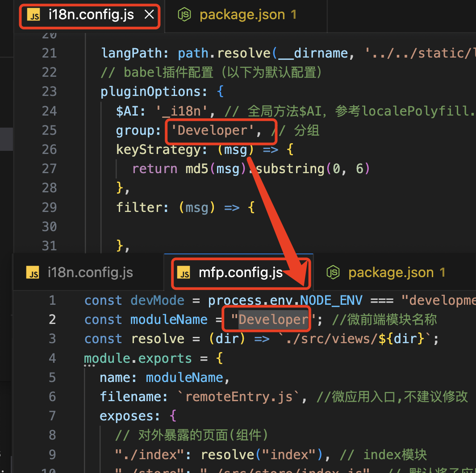Open the i18n.config.js tab in lower editor group

(90, 273)
